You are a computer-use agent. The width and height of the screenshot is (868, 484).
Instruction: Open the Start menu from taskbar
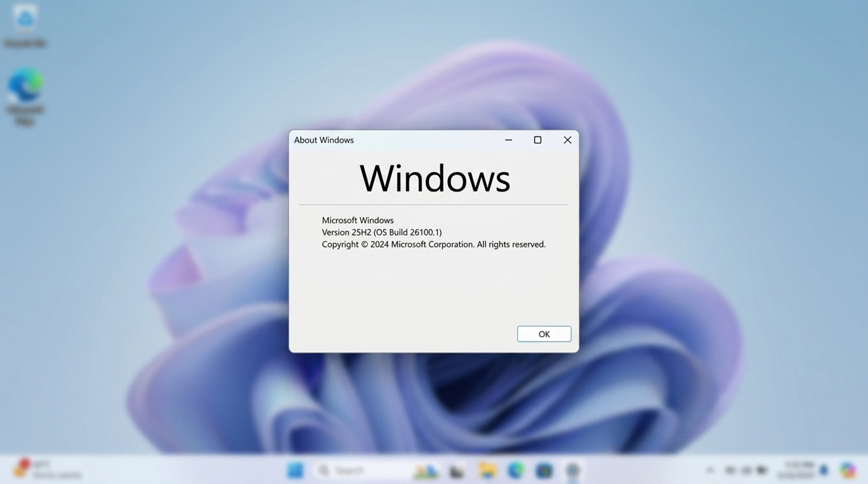click(x=295, y=471)
